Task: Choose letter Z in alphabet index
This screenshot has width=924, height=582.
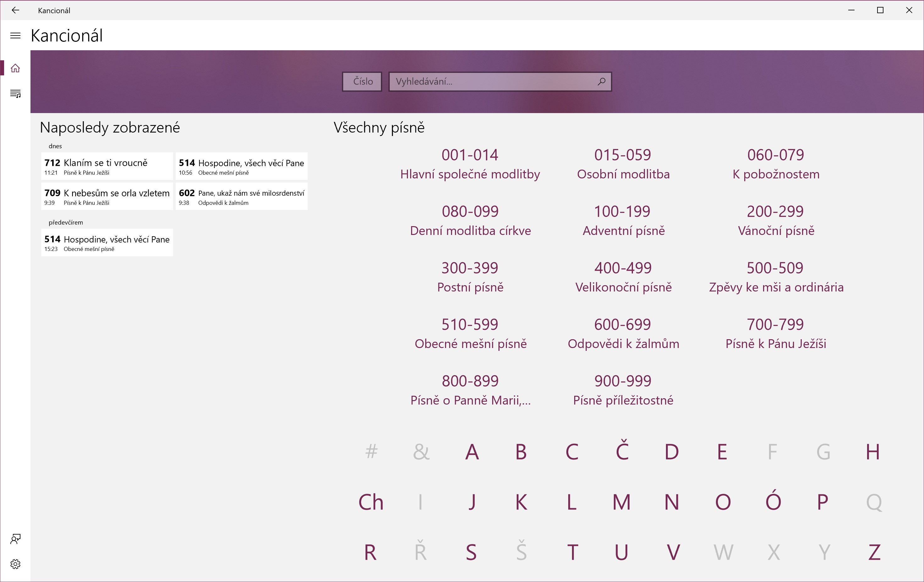Action: point(874,552)
